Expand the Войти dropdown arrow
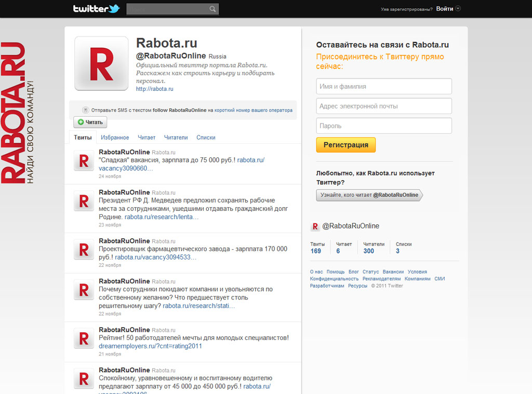 point(459,8)
